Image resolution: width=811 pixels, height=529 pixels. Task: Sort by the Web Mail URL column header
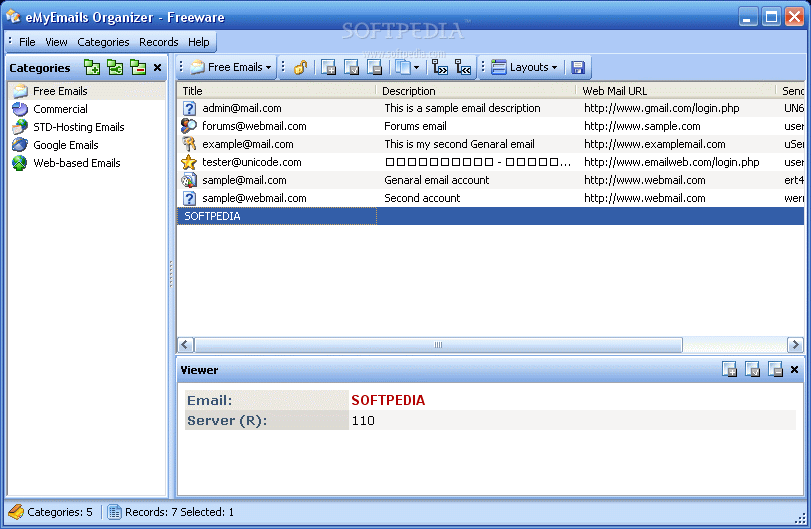(676, 91)
